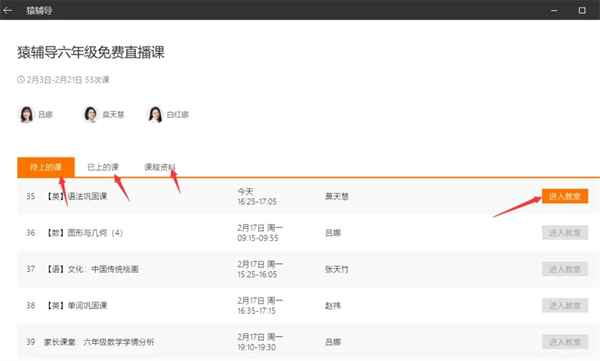
Task: Click the time 2月17日 09:15-09:55
Action: [260, 233]
